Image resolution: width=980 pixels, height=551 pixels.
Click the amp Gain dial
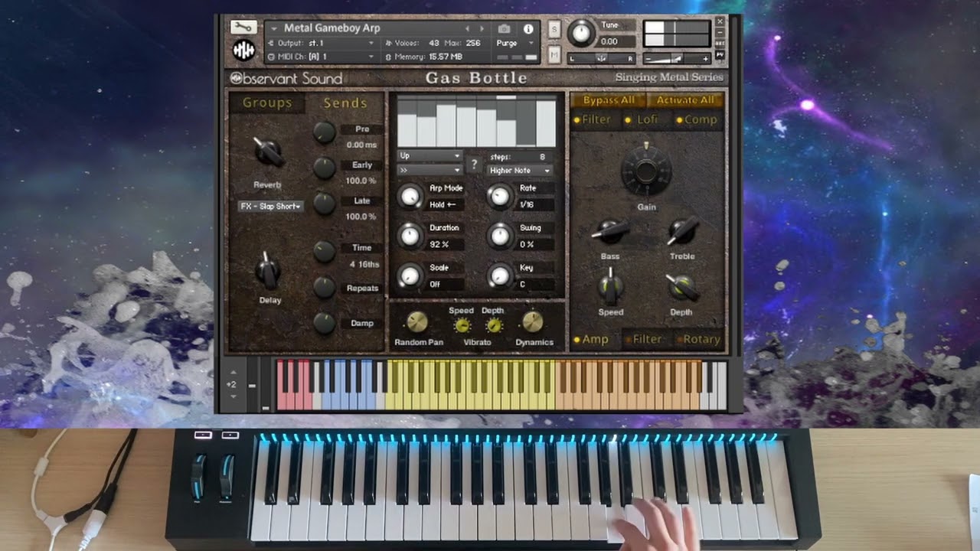pos(645,171)
